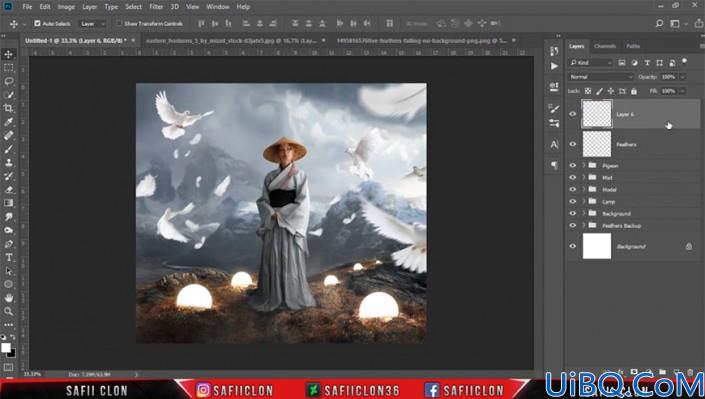
Task: Switch to the Paths tab
Action: [x=633, y=46]
